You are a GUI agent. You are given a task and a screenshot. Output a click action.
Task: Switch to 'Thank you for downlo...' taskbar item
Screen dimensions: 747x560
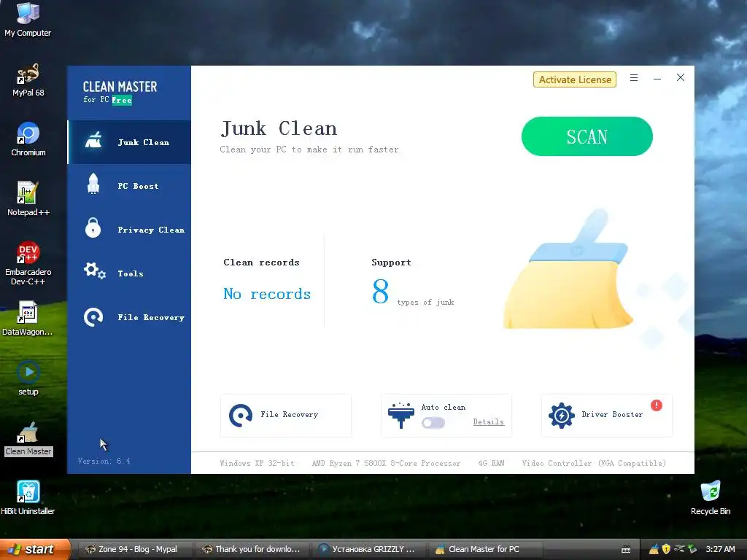click(x=252, y=549)
